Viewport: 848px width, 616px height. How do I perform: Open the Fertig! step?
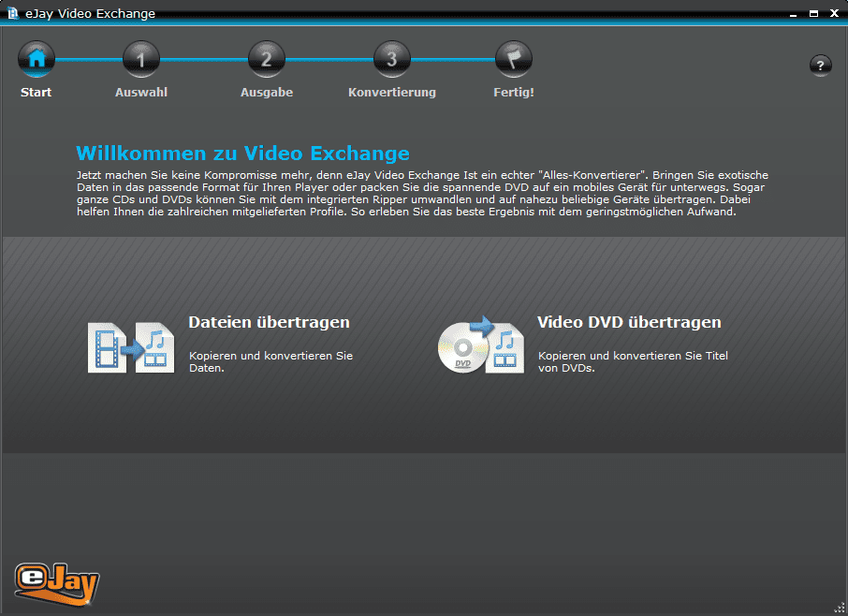point(513,92)
